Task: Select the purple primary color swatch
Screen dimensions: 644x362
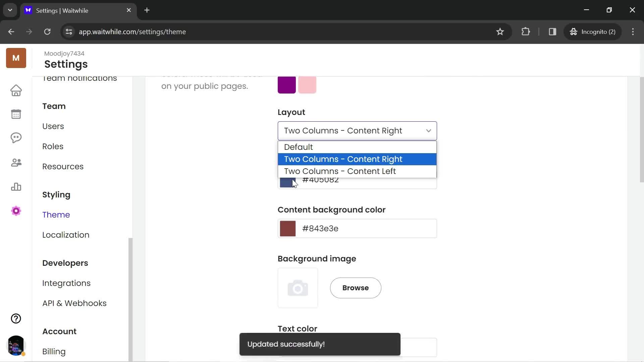Action: (287, 84)
